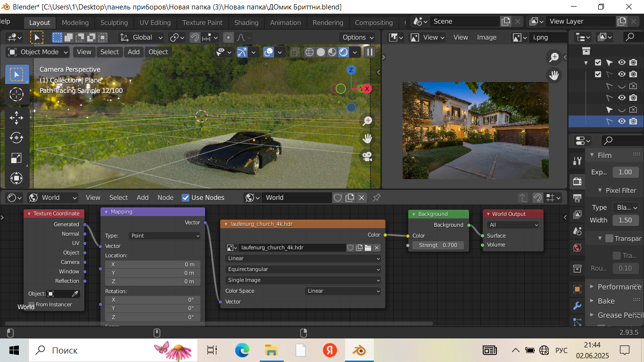Image resolution: width=644 pixels, height=362 pixels.
Task: Open the World properties tab icon
Action: pyautogui.click(x=577, y=247)
